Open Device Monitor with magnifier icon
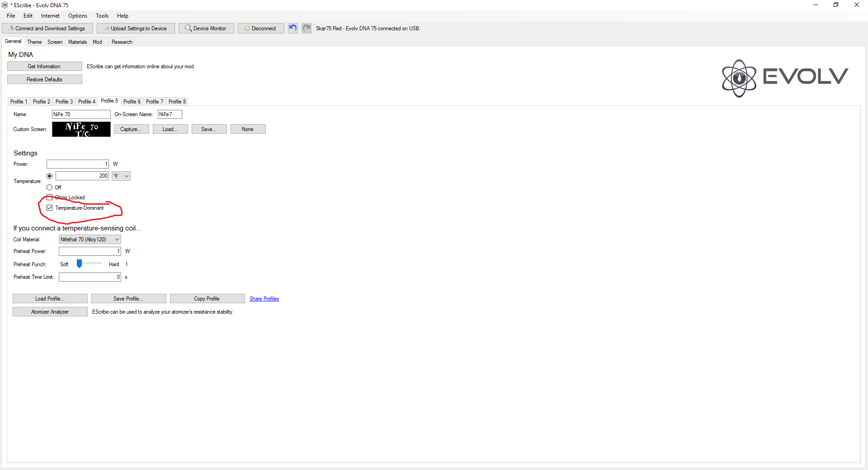This screenshot has height=470, width=868. [x=206, y=28]
